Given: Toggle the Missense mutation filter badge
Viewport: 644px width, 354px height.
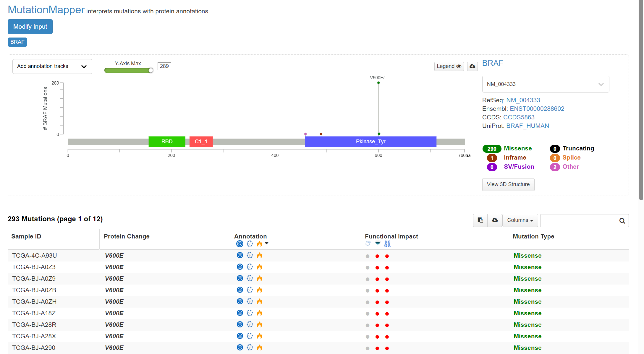Looking at the screenshot, I should click(492, 149).
